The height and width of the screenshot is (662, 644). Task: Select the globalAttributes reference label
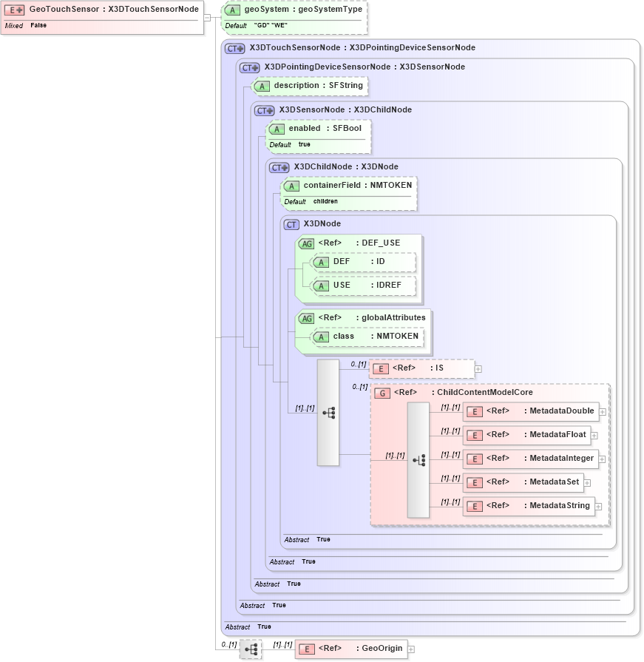(372, 317)
